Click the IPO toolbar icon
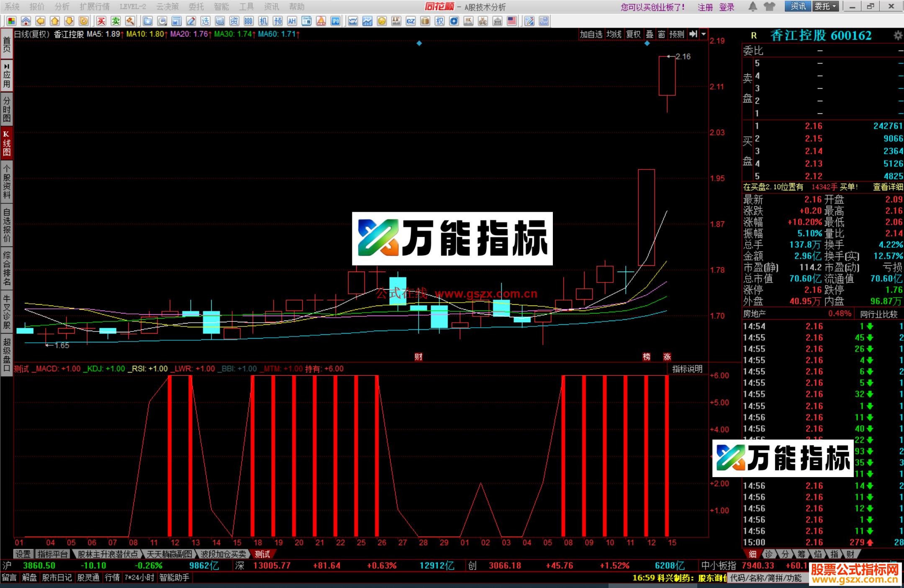904x588 pixels. [x=335, y=20]
